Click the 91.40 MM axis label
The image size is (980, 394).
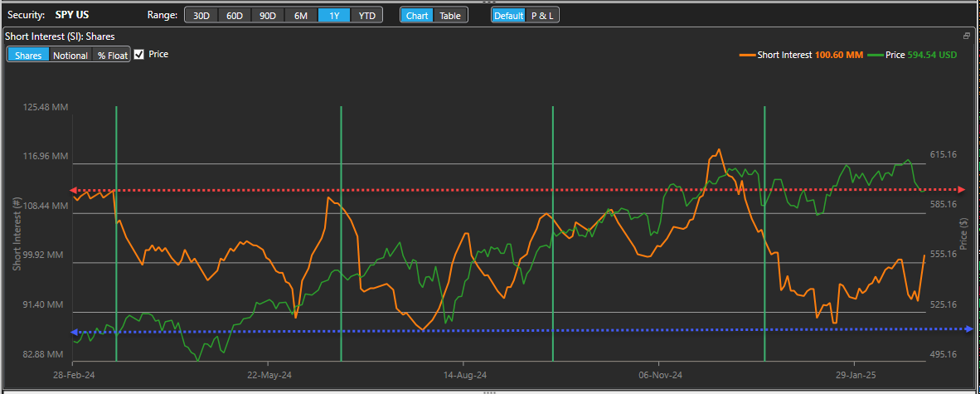click(45, 304)
